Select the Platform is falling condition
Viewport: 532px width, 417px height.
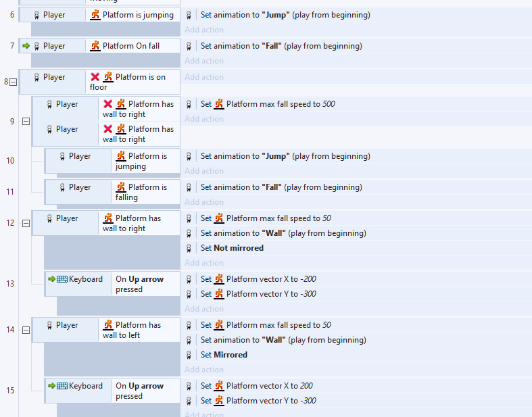point(145,192)
